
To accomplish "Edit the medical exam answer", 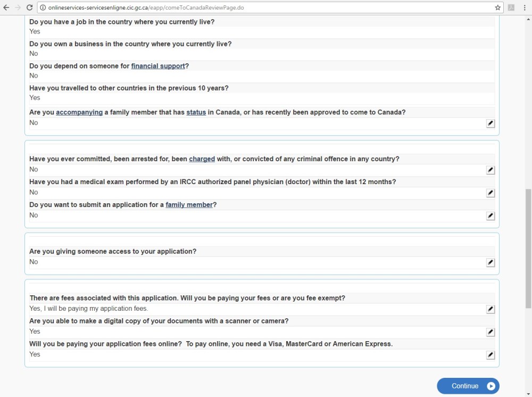I will pos(491,193).
